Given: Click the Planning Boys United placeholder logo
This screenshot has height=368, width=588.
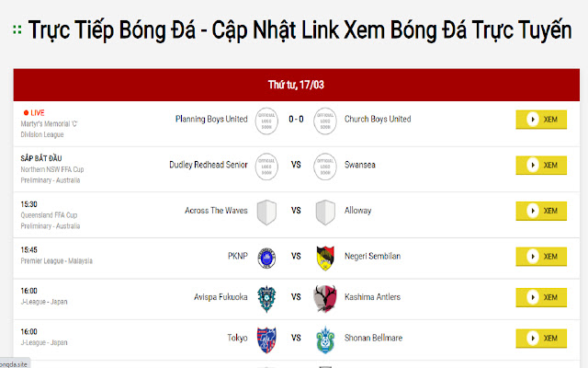Looking at the screenshot, I should tap(266, 120).
